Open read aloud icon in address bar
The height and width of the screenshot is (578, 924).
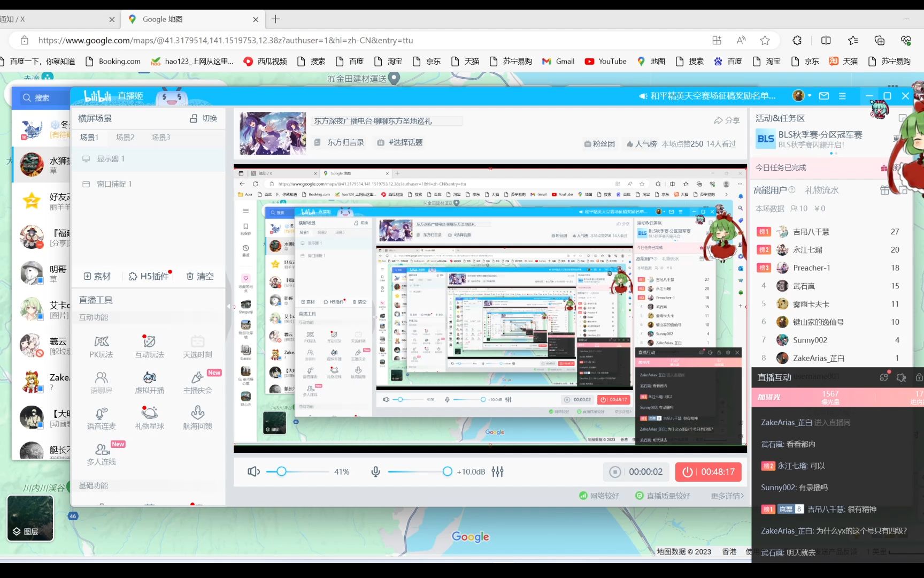pos(741,40)
